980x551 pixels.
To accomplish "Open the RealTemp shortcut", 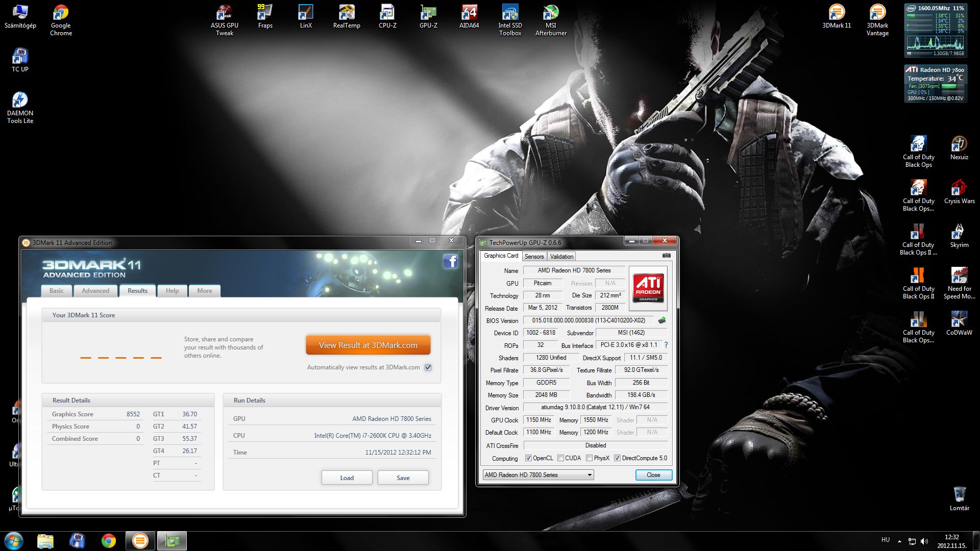I will click(x=347, y=17).
